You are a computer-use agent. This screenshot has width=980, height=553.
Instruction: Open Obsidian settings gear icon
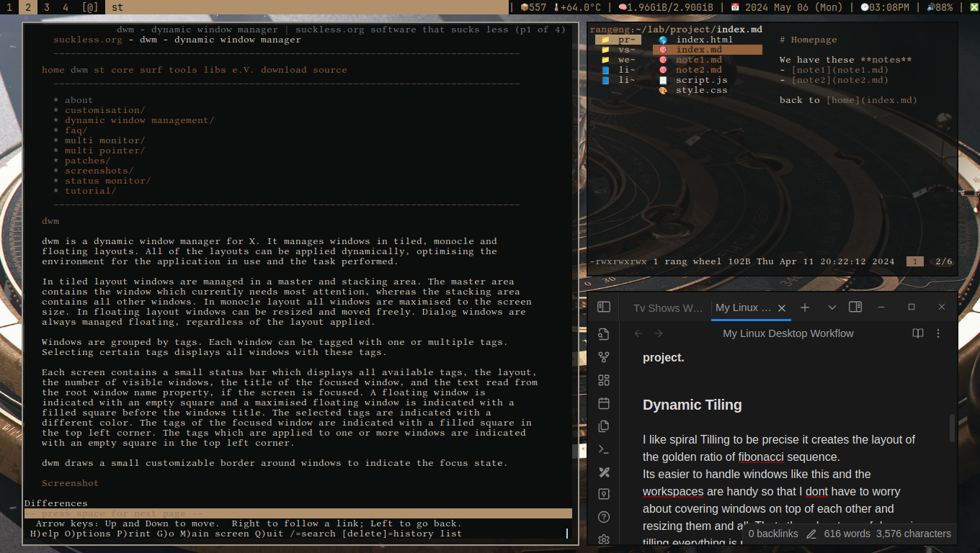[604, 539]
